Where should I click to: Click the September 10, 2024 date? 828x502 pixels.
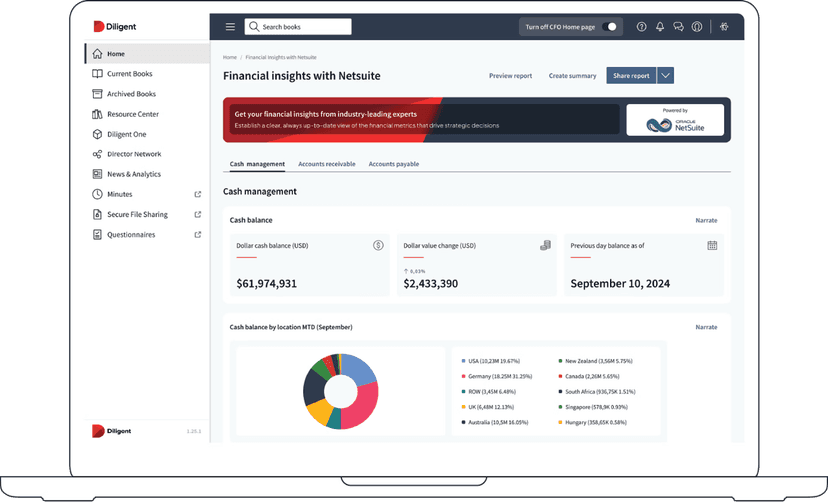(620, 284)
